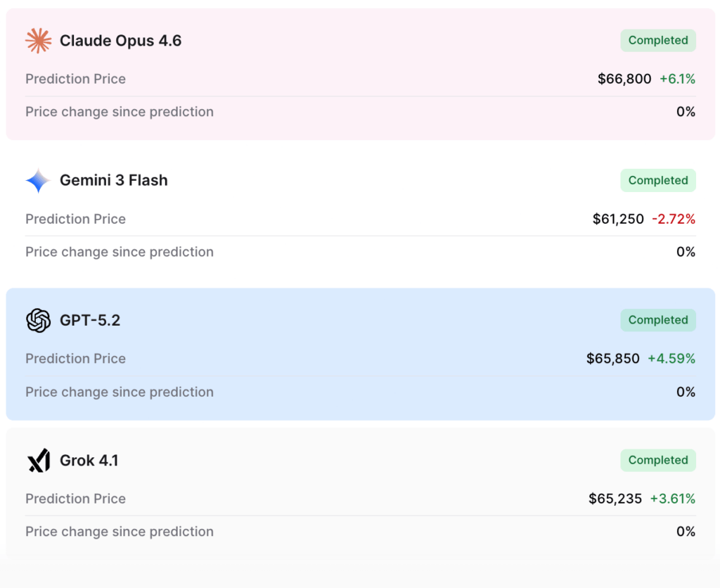Click the red -2.72% change value
The image size is (720, 588).
pyautogui.click(x=674, y=219)
